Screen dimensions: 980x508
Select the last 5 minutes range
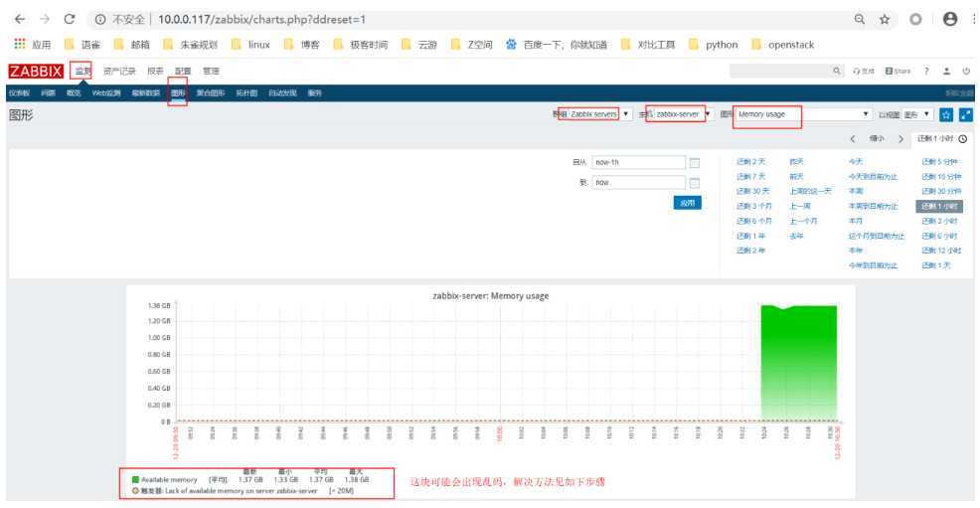[939, 162]
